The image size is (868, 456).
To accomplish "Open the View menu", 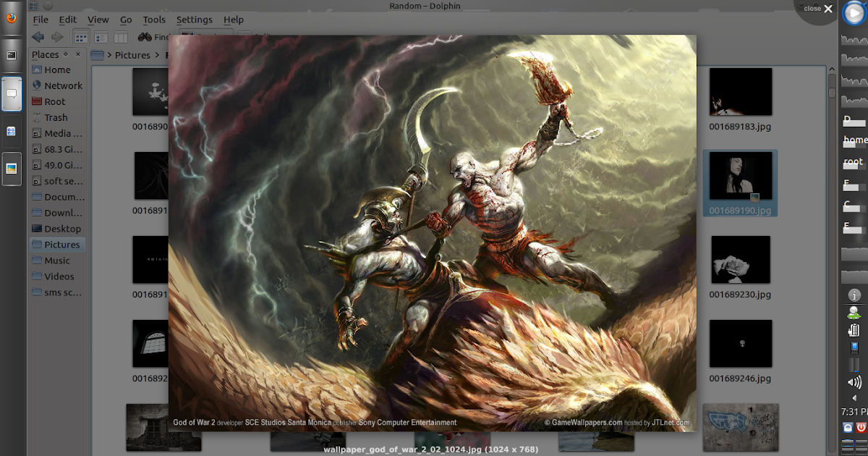I will (x=98, y=20).
